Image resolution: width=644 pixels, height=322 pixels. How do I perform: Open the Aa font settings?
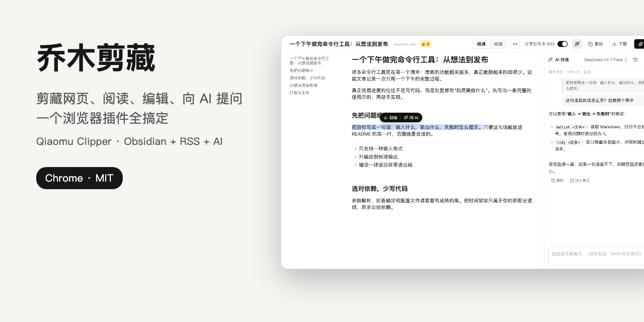515,44
